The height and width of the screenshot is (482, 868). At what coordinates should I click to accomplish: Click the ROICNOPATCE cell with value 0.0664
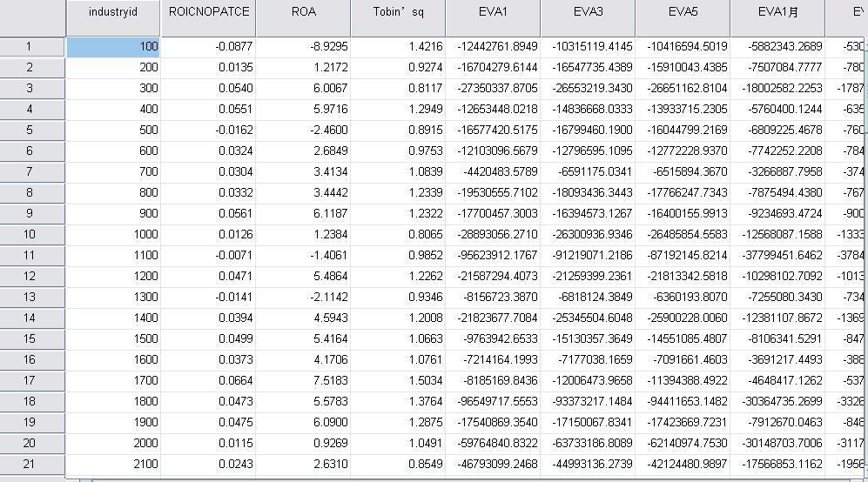[x=208, y=380]
